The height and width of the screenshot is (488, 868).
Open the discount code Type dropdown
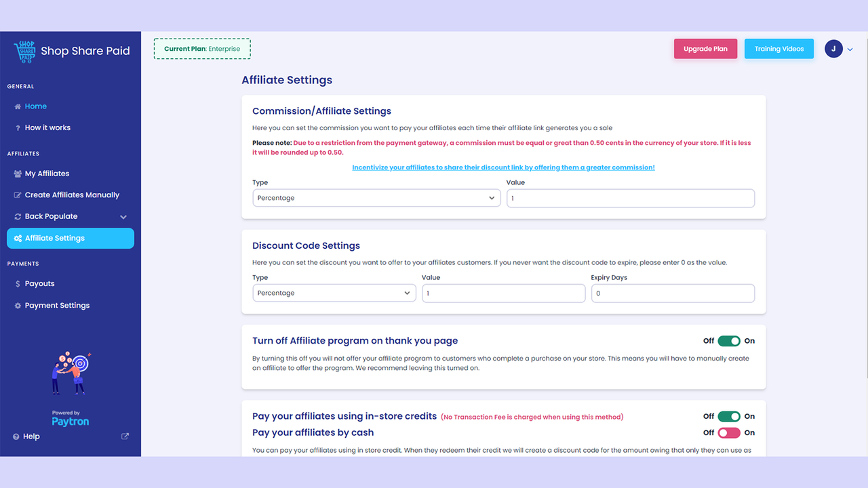pyautogui.click(x=334, y=293)
